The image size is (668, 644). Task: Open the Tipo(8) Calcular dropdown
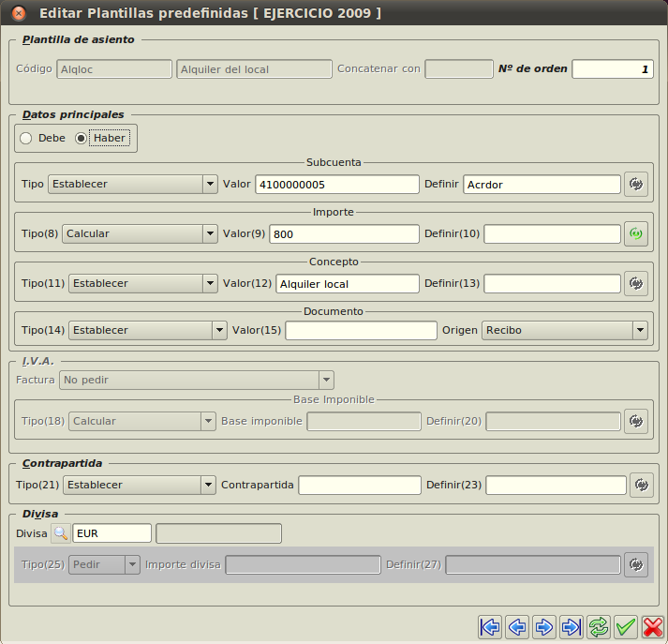tap(140, 233)
